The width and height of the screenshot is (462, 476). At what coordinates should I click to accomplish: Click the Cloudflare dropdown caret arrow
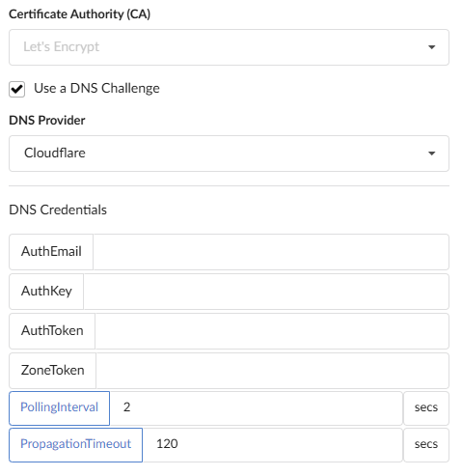tap(432, 154)
